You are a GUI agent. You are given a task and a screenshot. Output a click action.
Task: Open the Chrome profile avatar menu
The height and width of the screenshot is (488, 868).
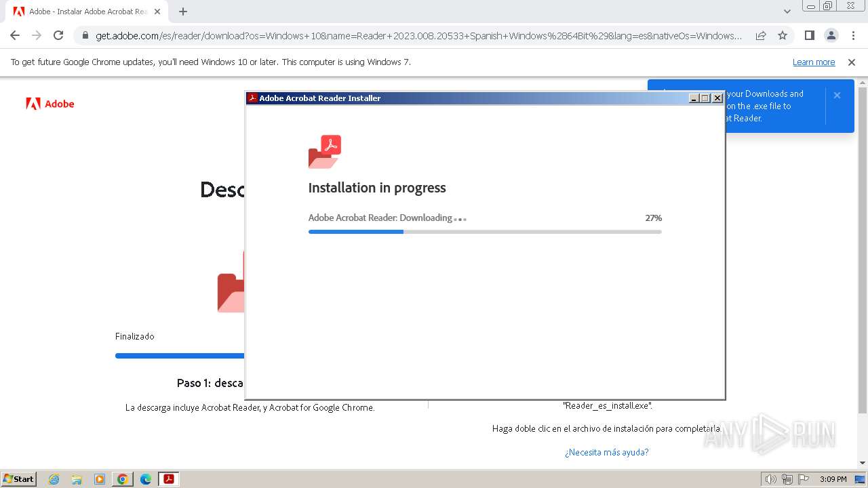pyautogui.click(x=831, y=35)
